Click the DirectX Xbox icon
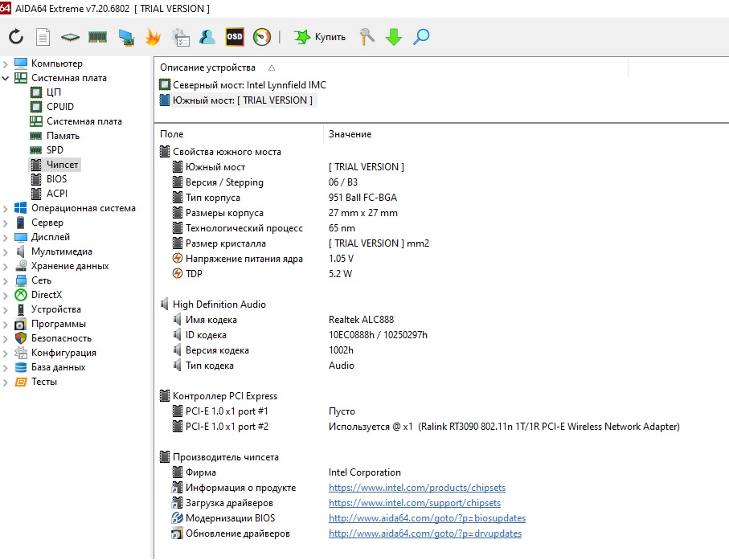Screen dimensions: 729x560 (x=21, y=295)
